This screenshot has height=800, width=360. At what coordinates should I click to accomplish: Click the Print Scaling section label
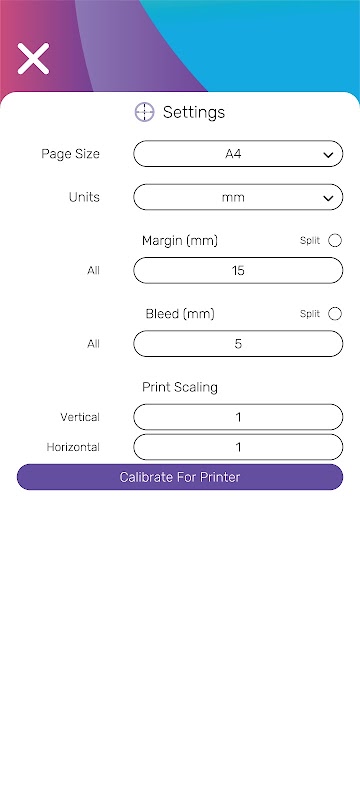[x=180, y=387]
